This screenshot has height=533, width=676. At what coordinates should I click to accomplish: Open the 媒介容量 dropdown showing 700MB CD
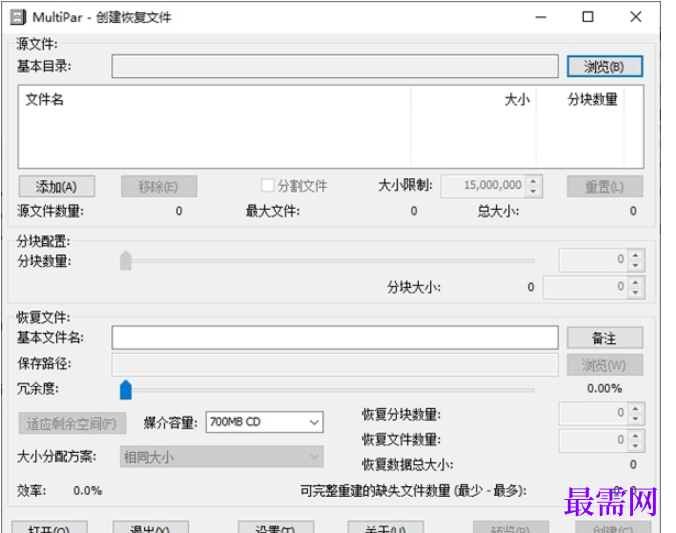(x=264, y=422)
